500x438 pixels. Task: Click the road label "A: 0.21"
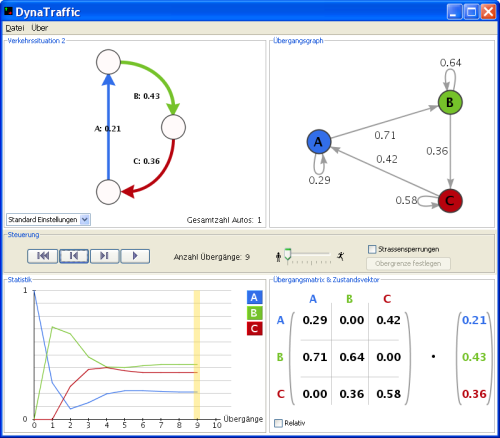[x=108, y=129]
